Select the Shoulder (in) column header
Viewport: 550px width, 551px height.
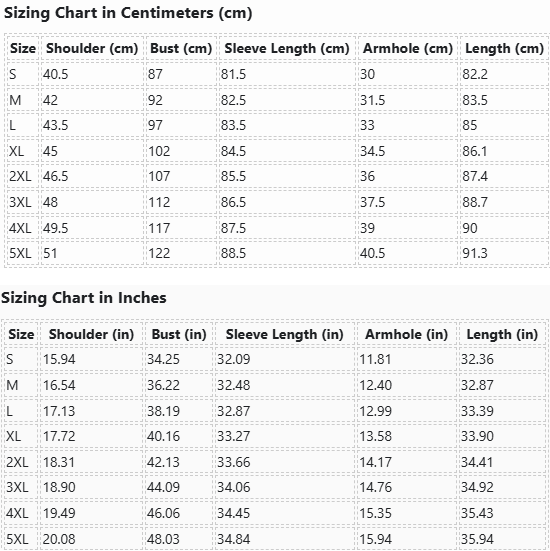pyautogui.click(x=91, y=334)
